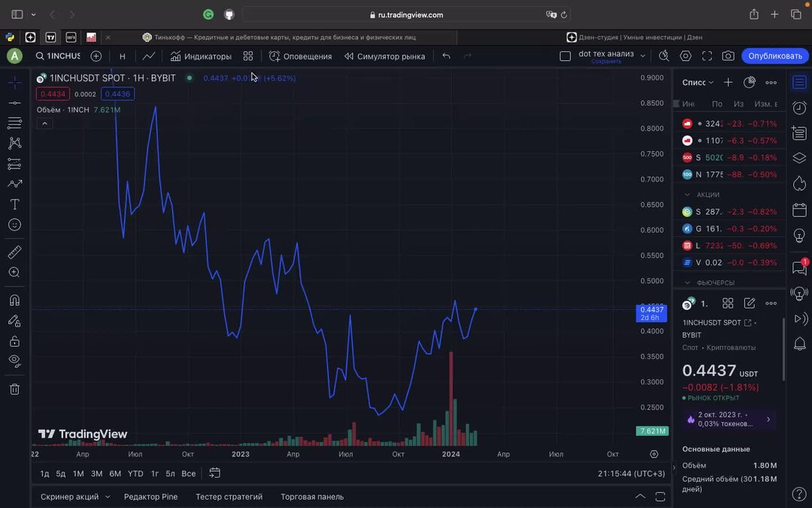The width and height of the screenshot is (812, 508).
Task: Select the Trend Line drawing tool
Action: [14, 102]
